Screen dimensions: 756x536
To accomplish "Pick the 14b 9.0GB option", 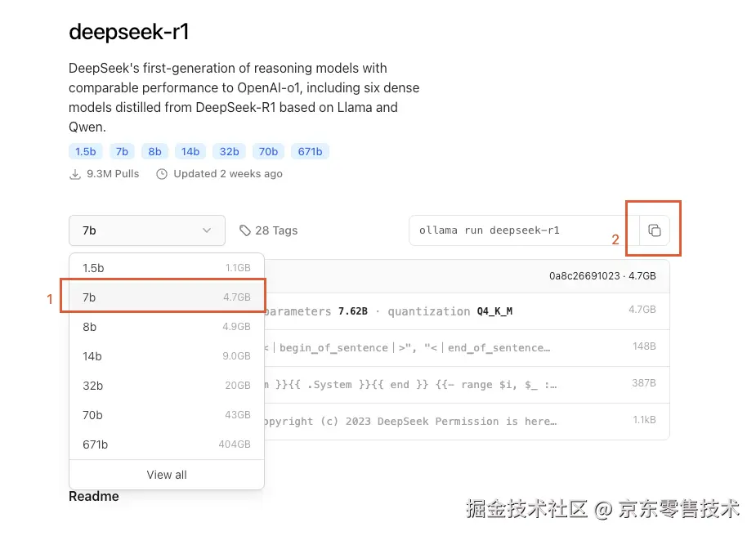I will pyautogui.click(x=167, y=355).
